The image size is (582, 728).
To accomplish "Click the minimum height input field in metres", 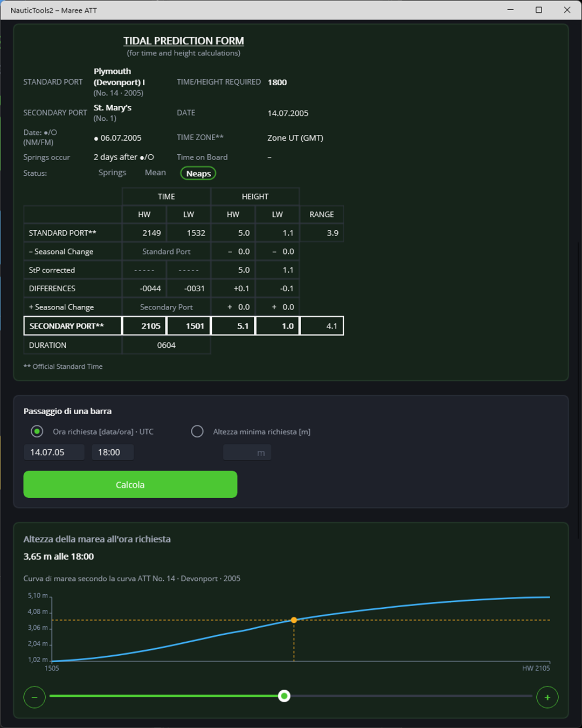I will tap(247, 452).
